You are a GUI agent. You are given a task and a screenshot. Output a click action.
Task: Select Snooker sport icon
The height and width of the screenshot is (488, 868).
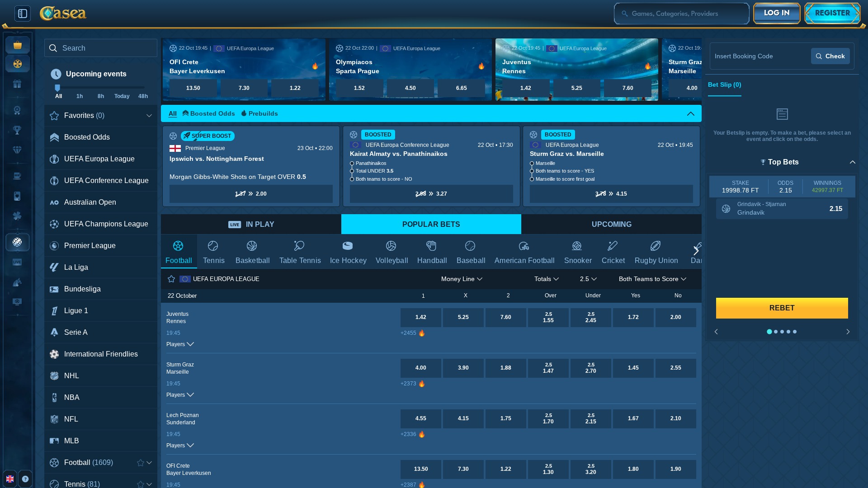click(578, 252)
